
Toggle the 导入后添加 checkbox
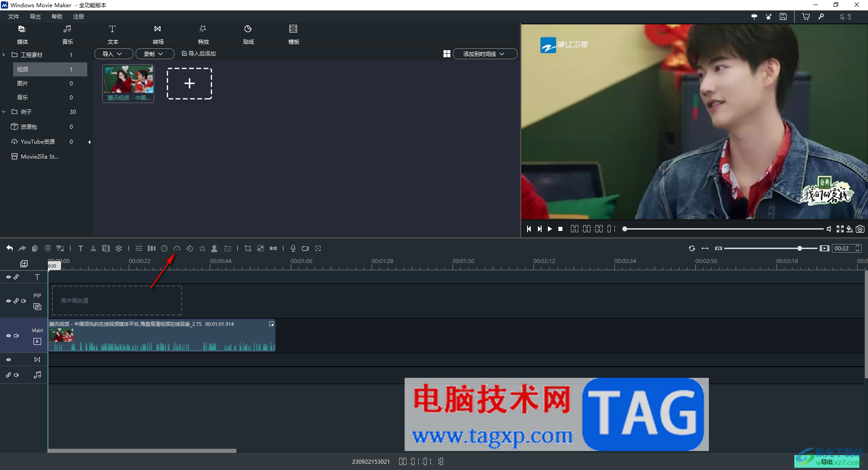click(x=184, y=53)
